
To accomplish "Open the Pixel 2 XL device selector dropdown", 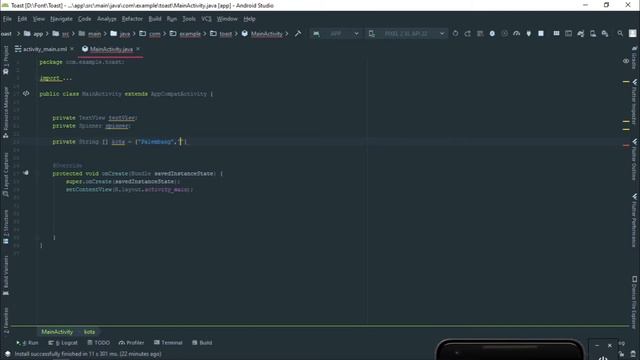I will tap(407, 33).
